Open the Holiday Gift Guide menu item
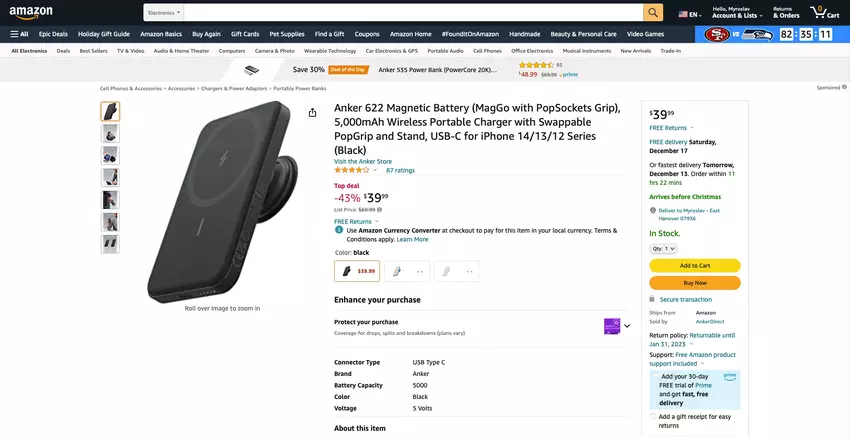Screen dimensions: 850x437 (103, 34)
